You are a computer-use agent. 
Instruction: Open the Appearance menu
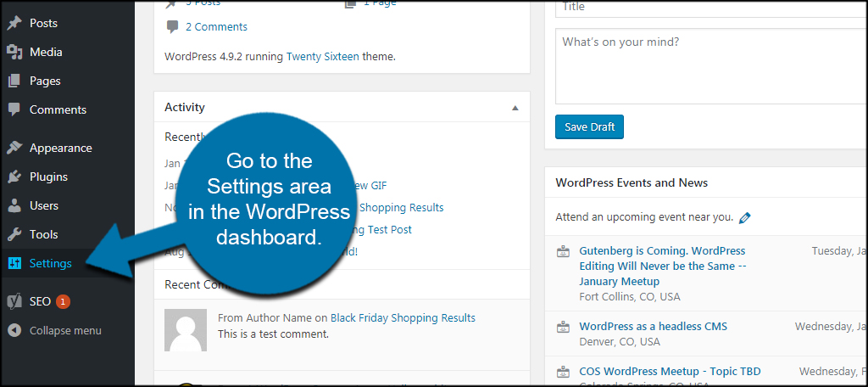61,148
